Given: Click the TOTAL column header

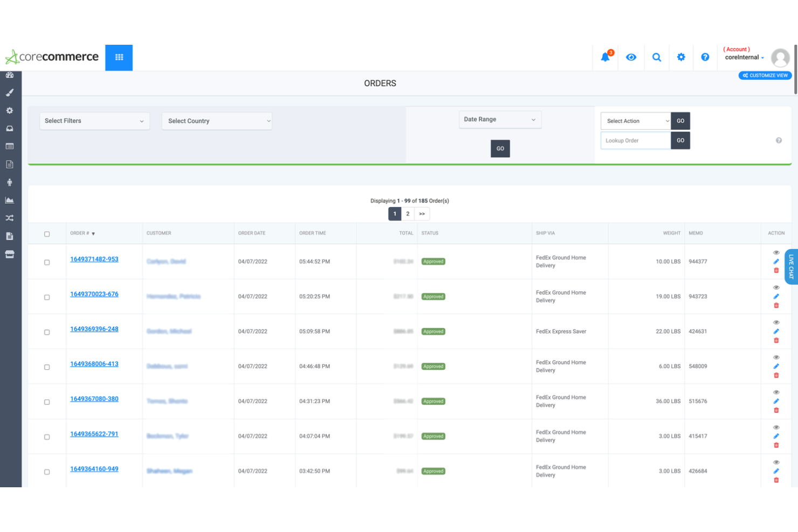Looking at the screenshot, I should click(406, 233).
